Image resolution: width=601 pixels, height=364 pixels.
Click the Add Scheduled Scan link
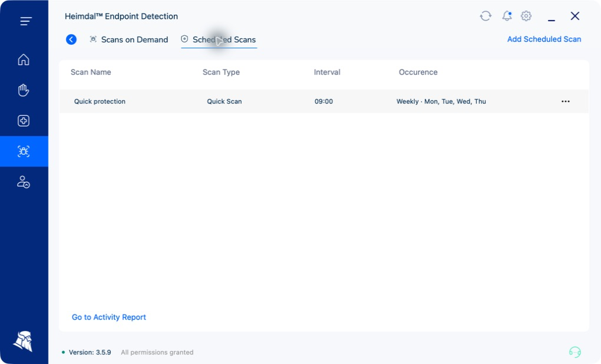(x=544, y=39)
